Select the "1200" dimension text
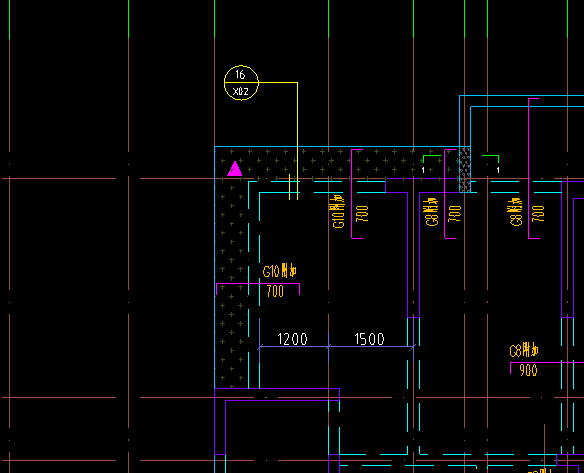This screenshot has height=473, width=584. (292, 339)
